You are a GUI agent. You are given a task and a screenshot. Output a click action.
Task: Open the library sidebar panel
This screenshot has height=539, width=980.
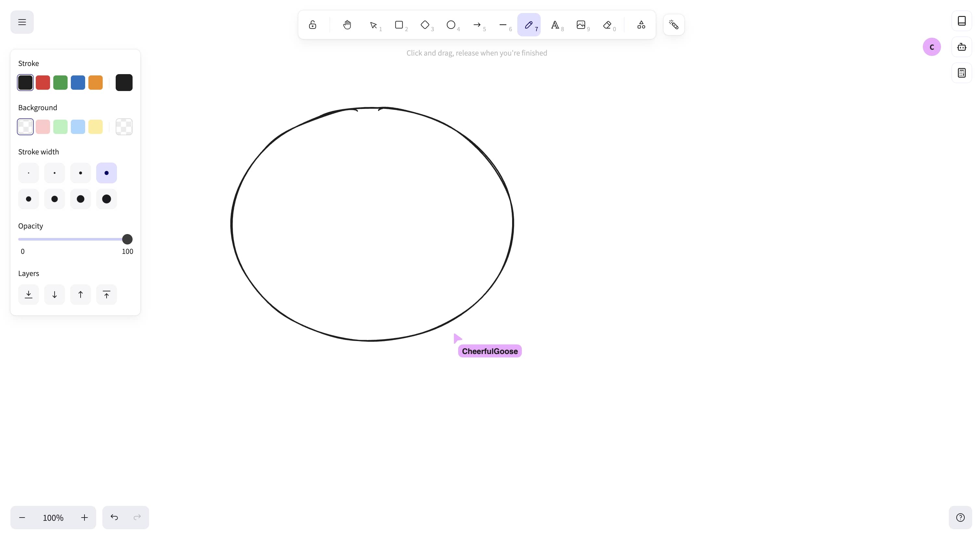point(962,21)
